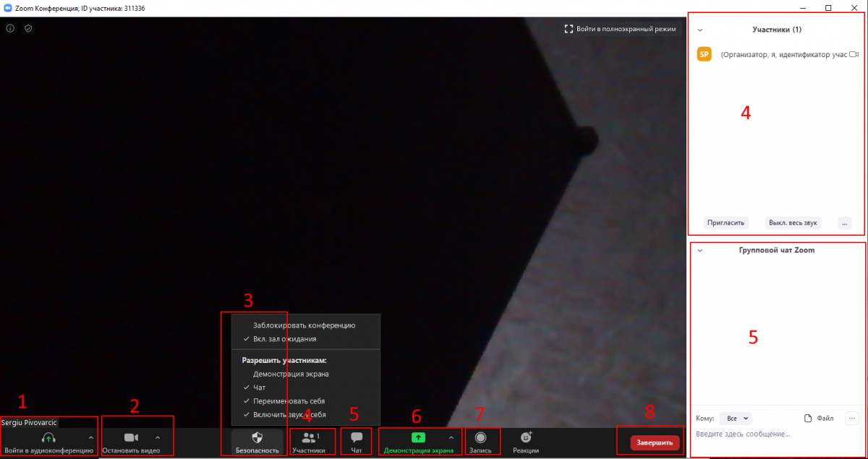Toggle the Чат permission for participants
Image resolution: width=868 pixels, height=459 pixels.
259,387
